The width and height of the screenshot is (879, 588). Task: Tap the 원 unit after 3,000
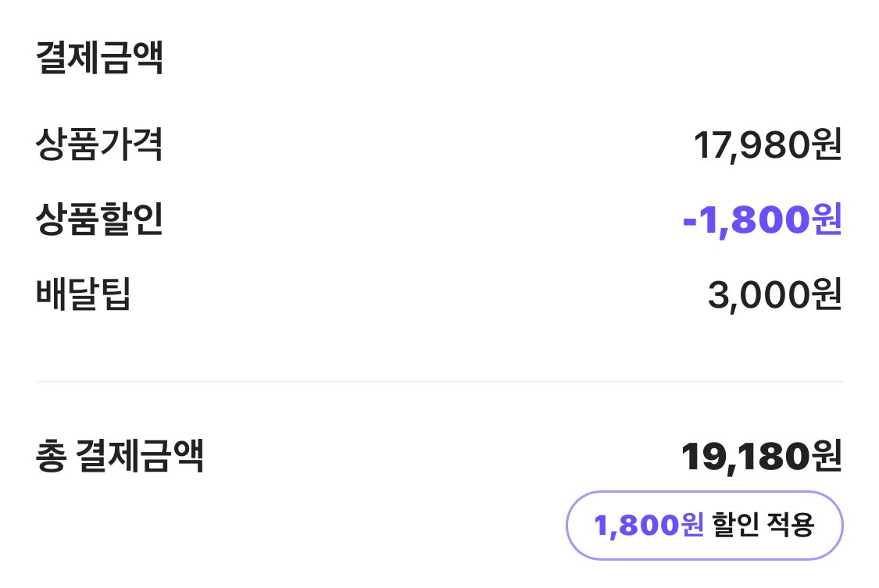pyautogui.click(x=825, y=295)
